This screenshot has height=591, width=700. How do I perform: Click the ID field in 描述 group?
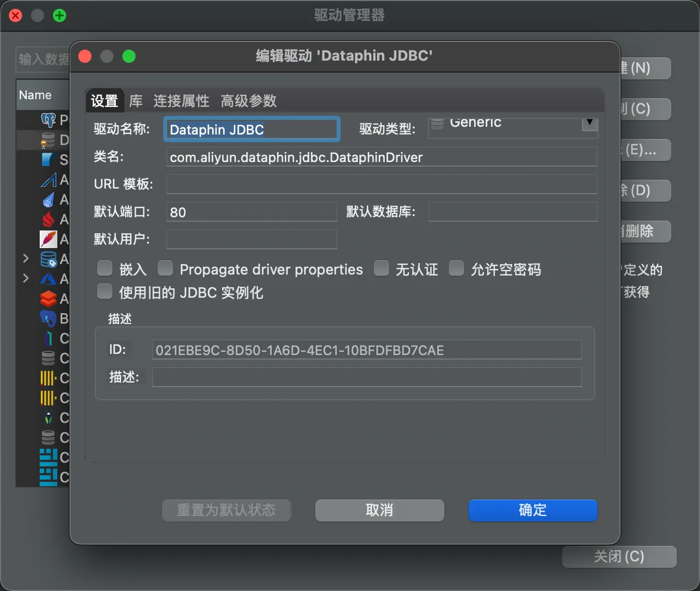(x=367, y=350)
